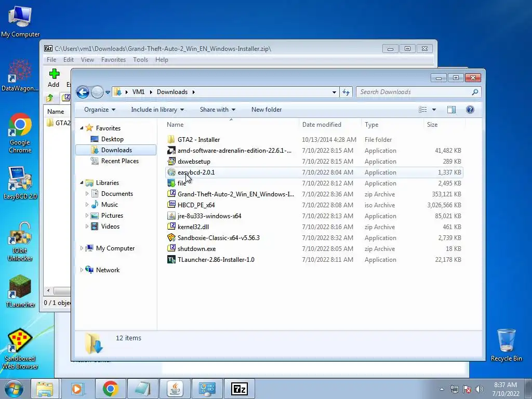Screen dimensions: 532x399
Task: Open Recycle Bin on desktop
Action: (506, 345)
